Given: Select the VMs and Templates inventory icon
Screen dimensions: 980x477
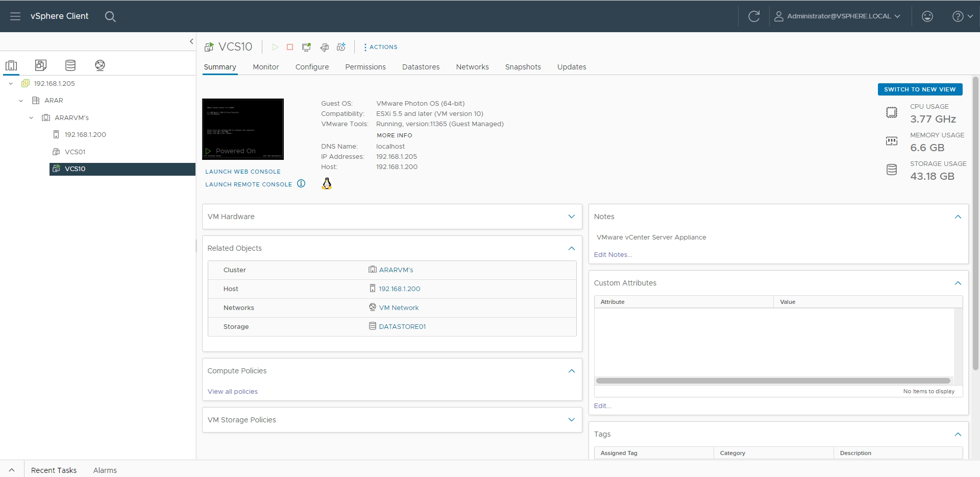Looking at the screenshot, I should click(x=41, y=65).
